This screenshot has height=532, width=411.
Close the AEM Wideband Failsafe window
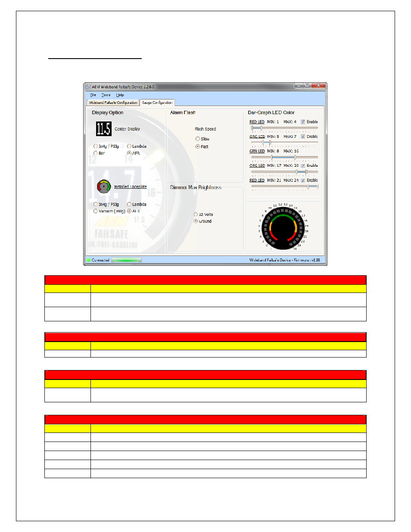coord(318,86)
